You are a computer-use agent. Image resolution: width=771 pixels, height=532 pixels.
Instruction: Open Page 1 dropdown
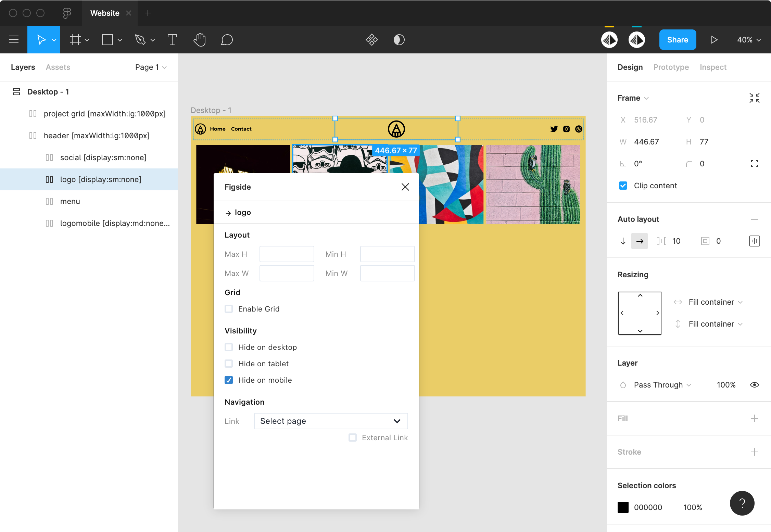tap(151, 67)
